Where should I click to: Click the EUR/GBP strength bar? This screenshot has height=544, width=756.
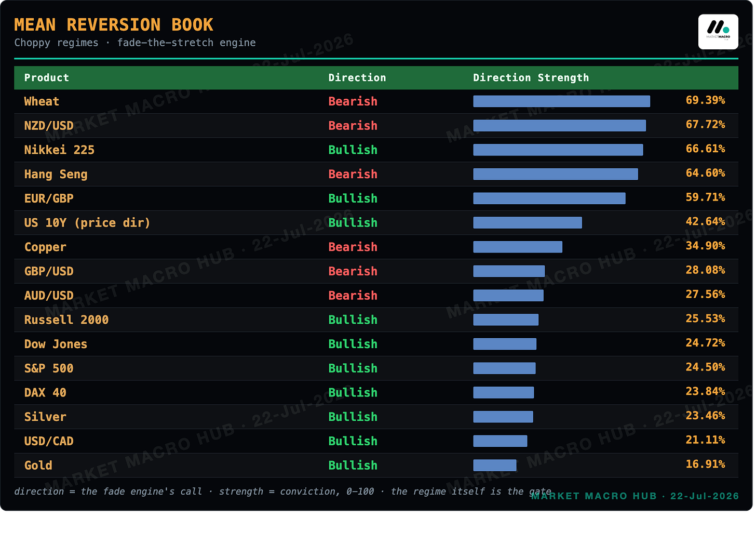tap(549, 198)
